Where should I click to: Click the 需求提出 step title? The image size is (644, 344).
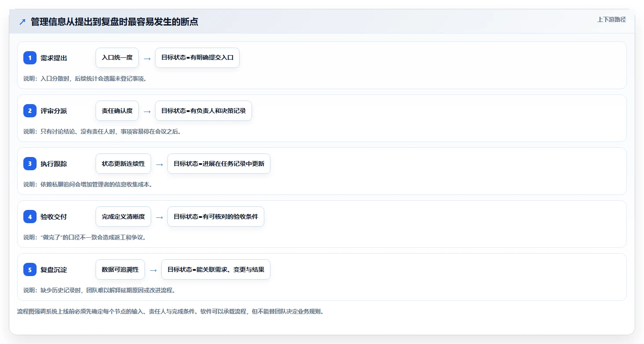54,58
